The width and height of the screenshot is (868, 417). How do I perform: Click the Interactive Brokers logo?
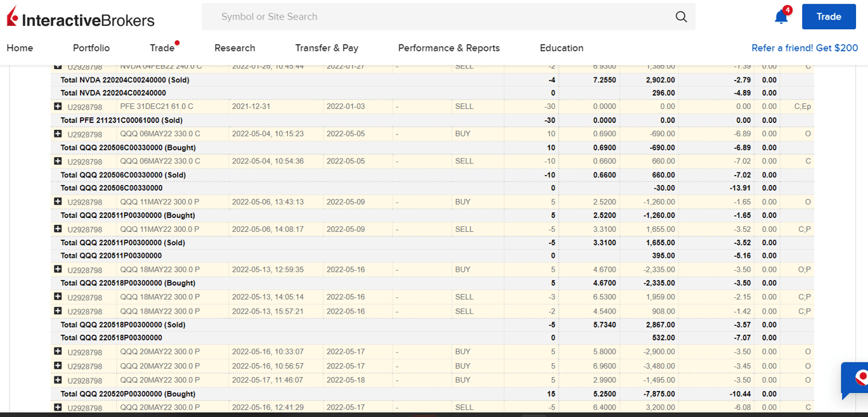point(81,19)
